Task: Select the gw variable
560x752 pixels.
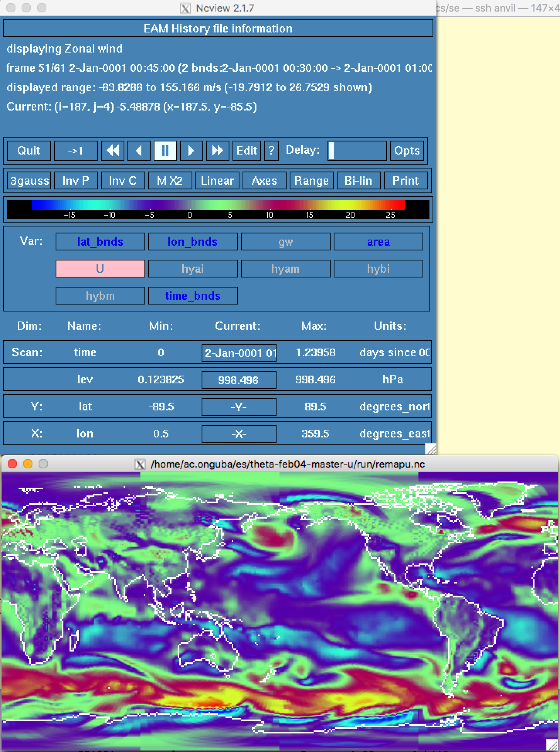Action: pos(286,242)
